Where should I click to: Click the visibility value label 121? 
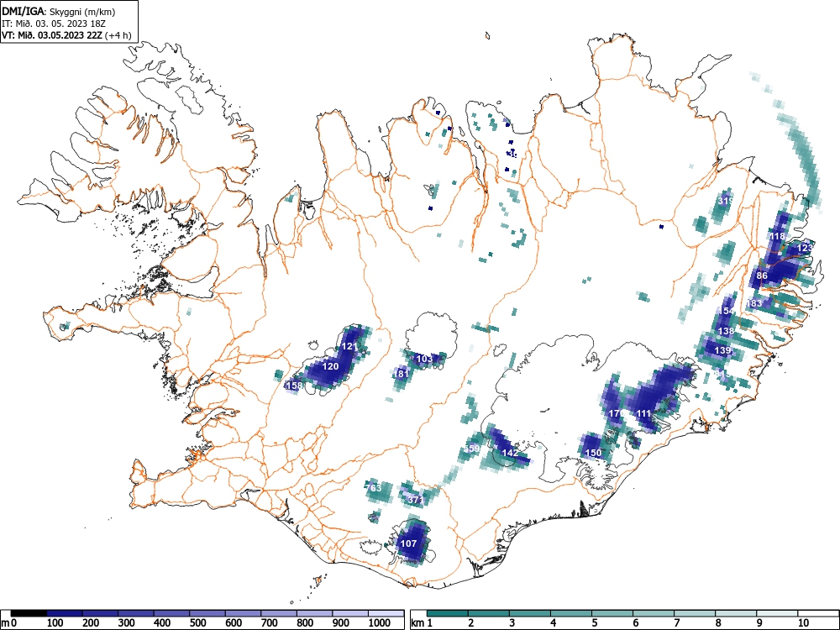click(349, 347)
